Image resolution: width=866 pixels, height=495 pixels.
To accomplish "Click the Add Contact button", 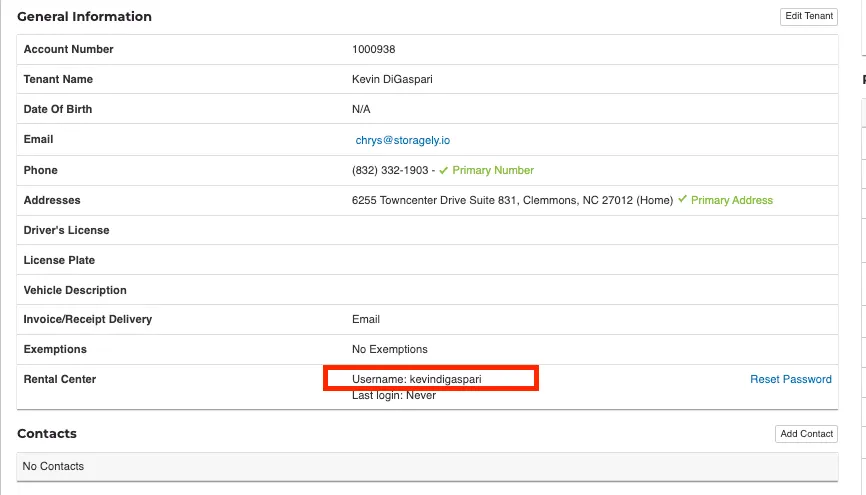I will pos(806,434).
